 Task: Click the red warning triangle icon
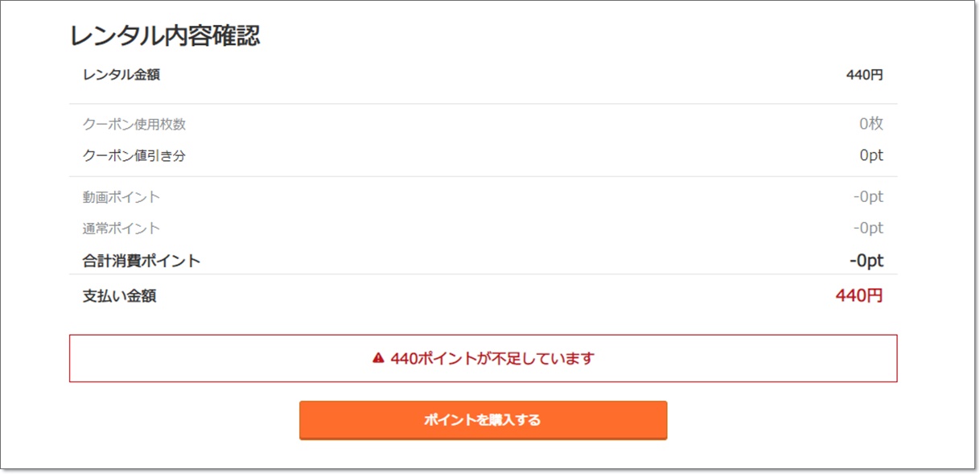pos(378,358)
